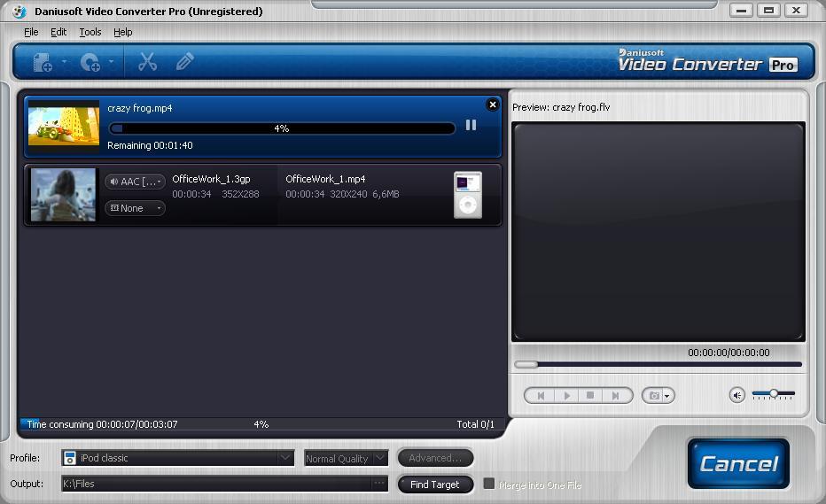Stop the preview playback
Image resolution: width=826 pixels, height=504 pixels.
click(x=590, y=396)
